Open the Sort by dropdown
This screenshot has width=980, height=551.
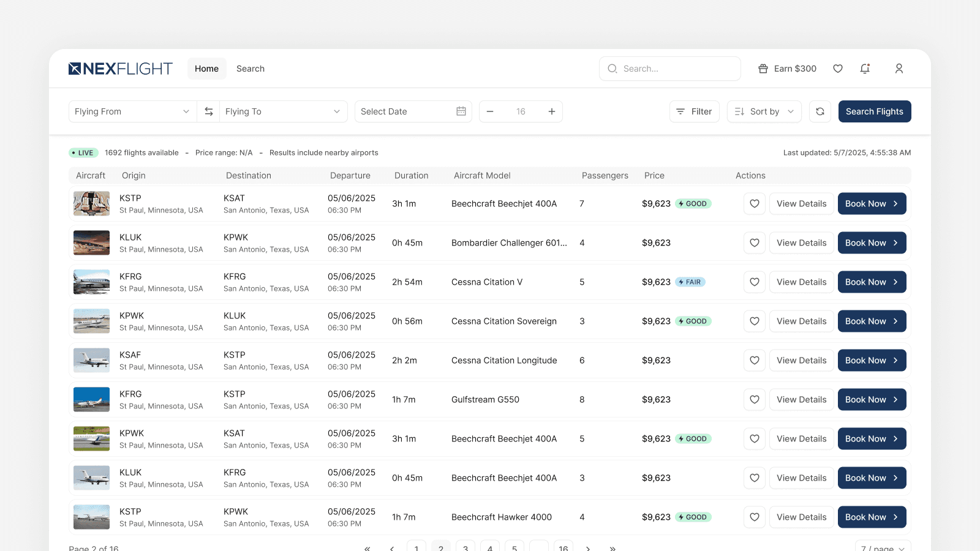tap(764, 111)
